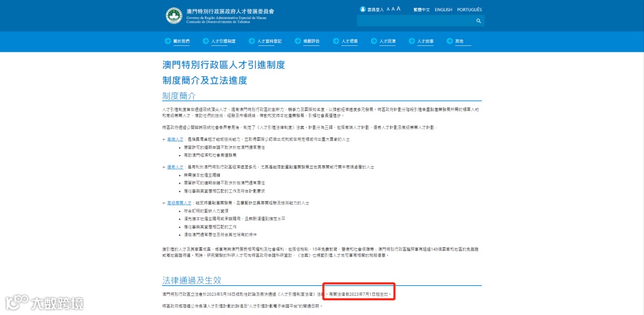
Task: Click the 法律通過及生效 section heading
Action: pyautogui.click(x=192, y=280)
